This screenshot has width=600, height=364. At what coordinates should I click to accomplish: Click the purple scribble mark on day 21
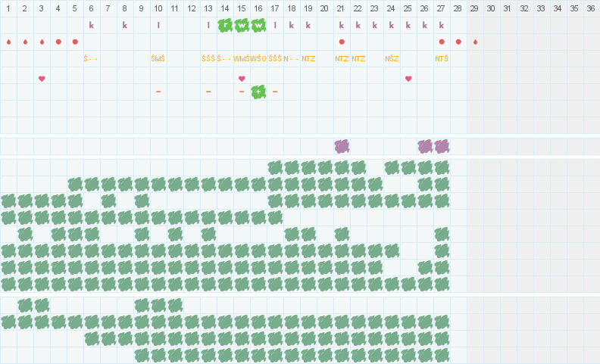[342, 146]
